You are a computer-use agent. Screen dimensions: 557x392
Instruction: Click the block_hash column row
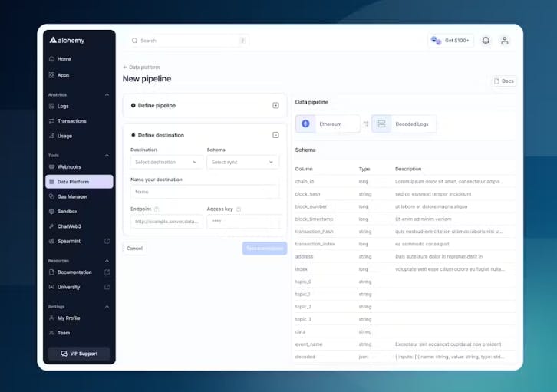(405, 194)
